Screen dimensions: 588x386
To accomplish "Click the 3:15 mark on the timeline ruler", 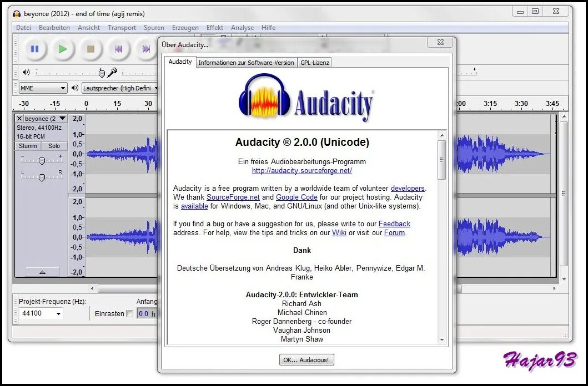I will coord(490,104).
